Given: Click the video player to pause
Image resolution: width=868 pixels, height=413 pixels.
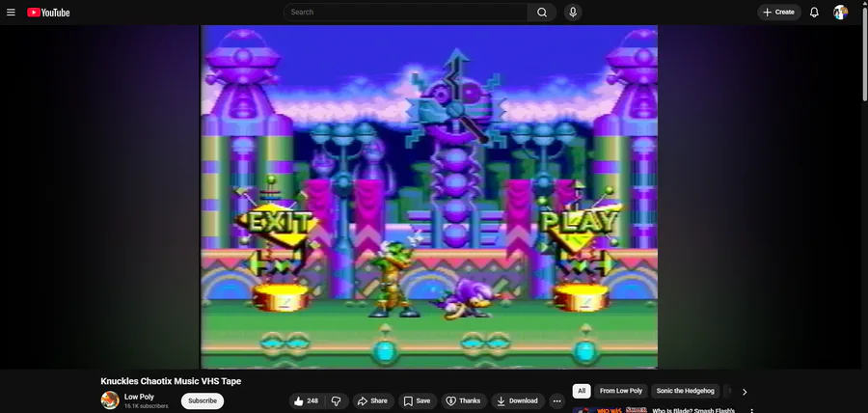Looking at the screenshot, I should [x=429, y=197].
